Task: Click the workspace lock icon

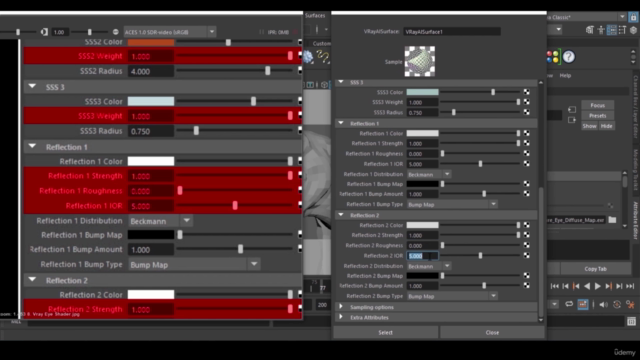Action: 633,17
